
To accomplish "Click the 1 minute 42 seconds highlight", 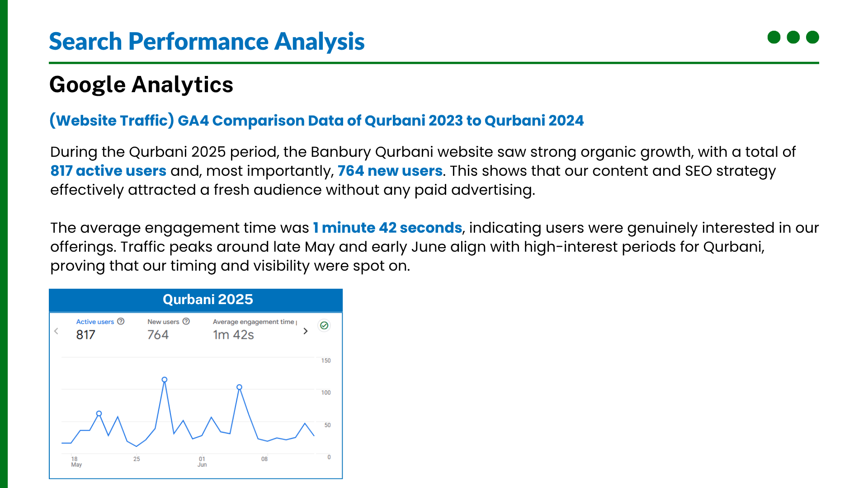I will pyautogui.click(x=387, y=228).
